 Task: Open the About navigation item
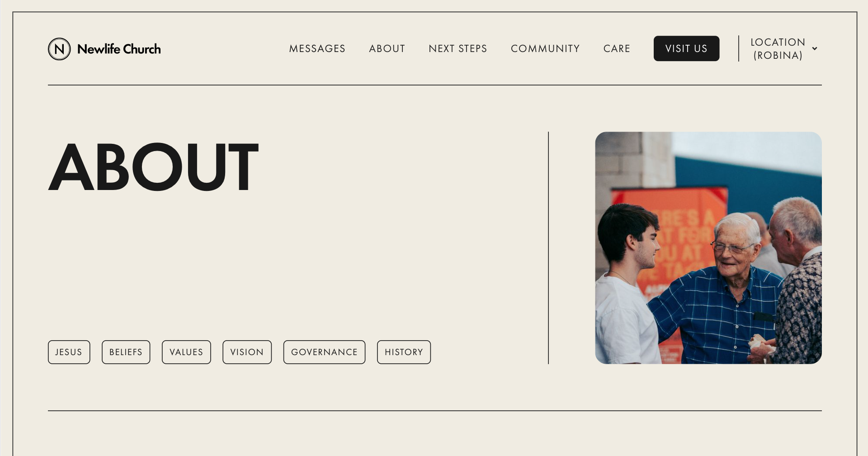[387, 48]
